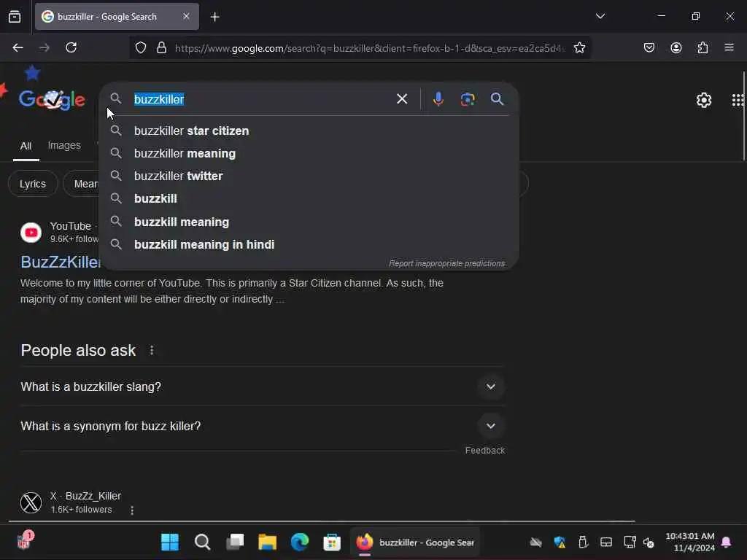Select the suggestion 'buzzkill meaning'
747x560 pixels.
point(309,222)
